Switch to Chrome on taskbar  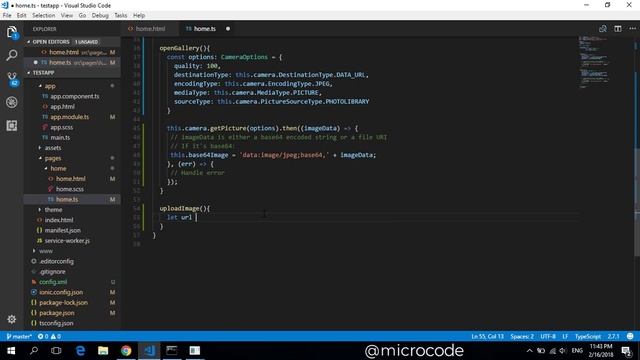coord(126,351)
